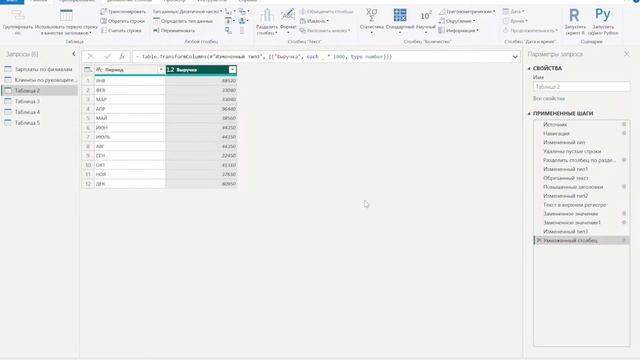Open the Date (Дата) dropdown
640x360 pixels.
513,11
